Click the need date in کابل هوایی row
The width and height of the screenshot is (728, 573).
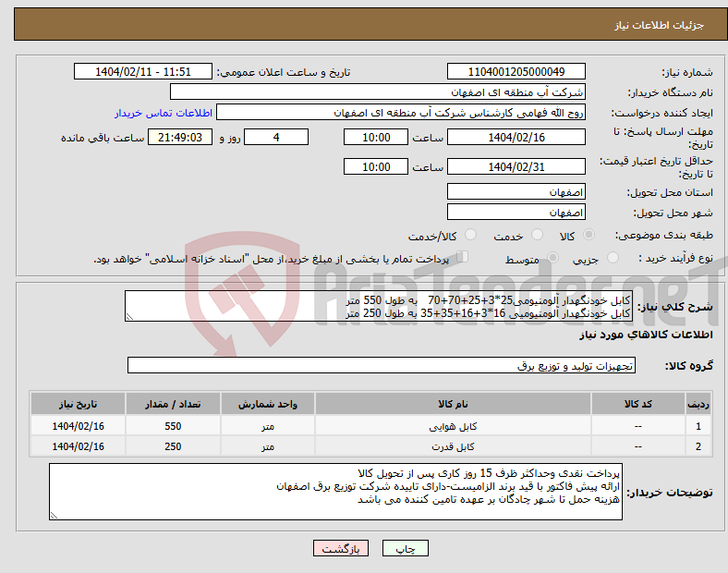click(78, 426)
